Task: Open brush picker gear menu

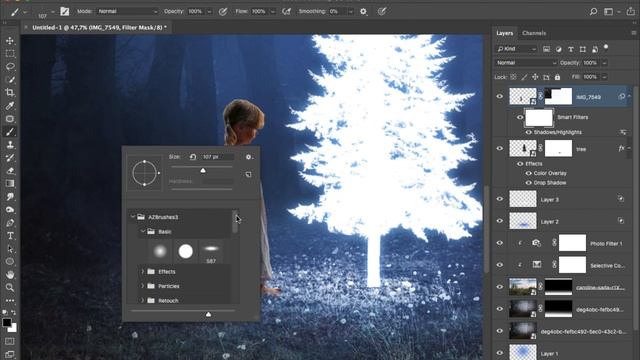Action: (249, 157)
